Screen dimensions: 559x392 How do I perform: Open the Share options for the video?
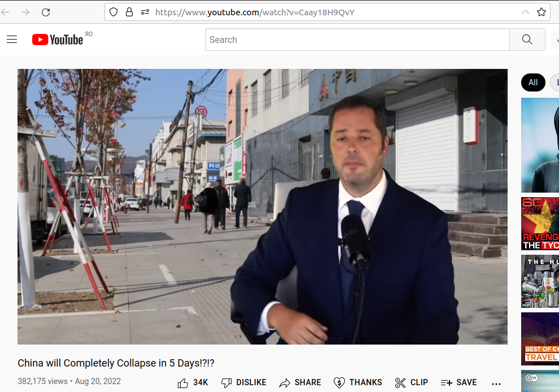coord(300,382)
